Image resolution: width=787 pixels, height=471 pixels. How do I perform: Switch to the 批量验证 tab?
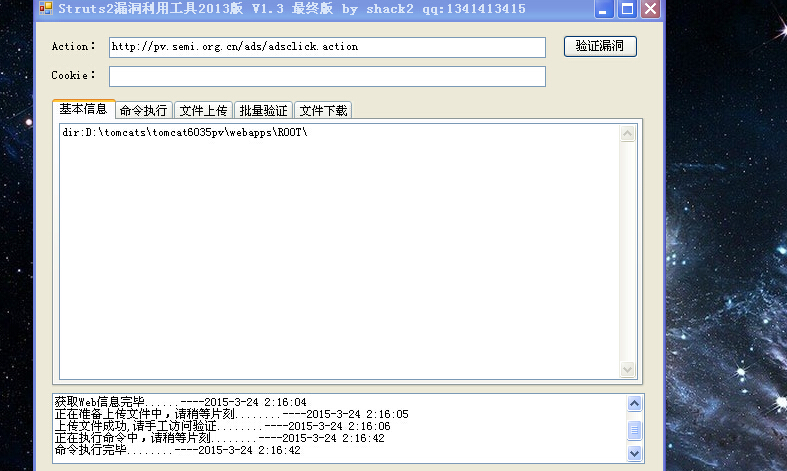coord(264,110)
